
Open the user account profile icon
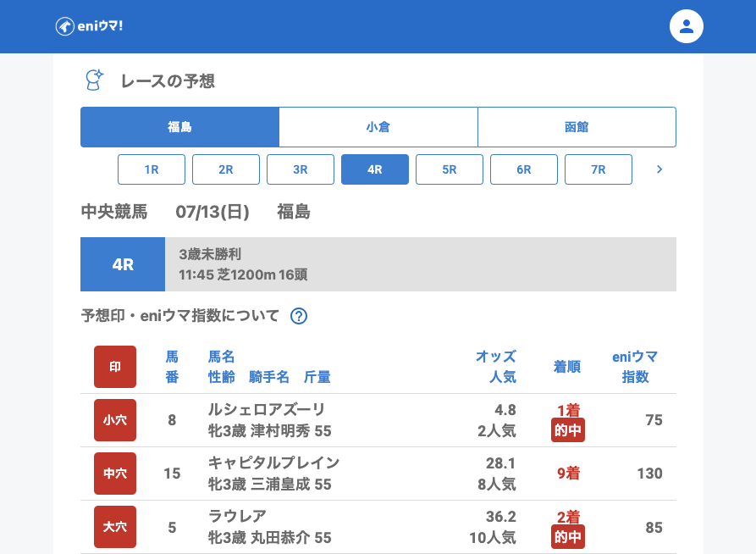[686, 26]
